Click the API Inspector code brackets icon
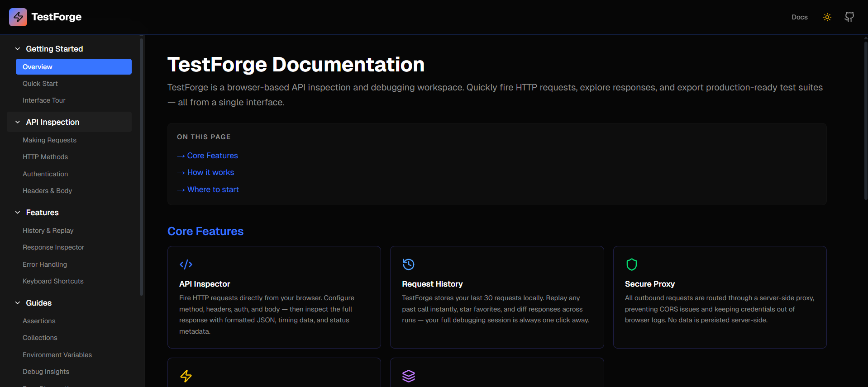 186,264
